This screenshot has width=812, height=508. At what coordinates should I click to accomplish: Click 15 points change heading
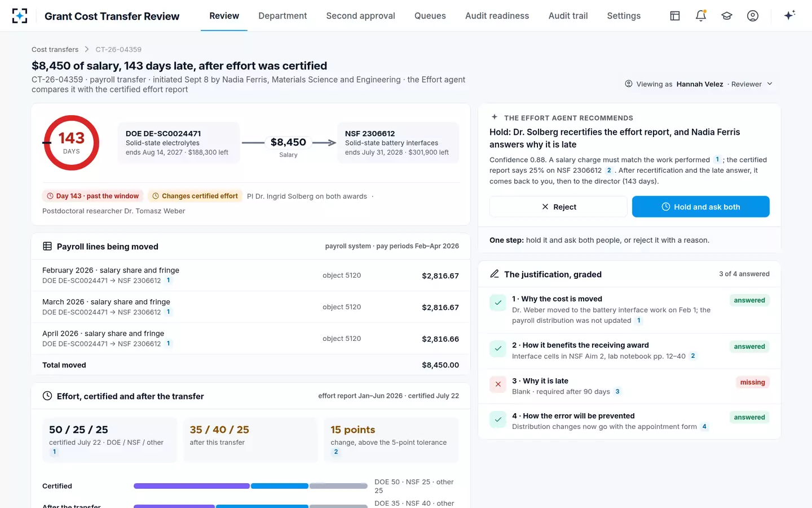click(352, 430)
